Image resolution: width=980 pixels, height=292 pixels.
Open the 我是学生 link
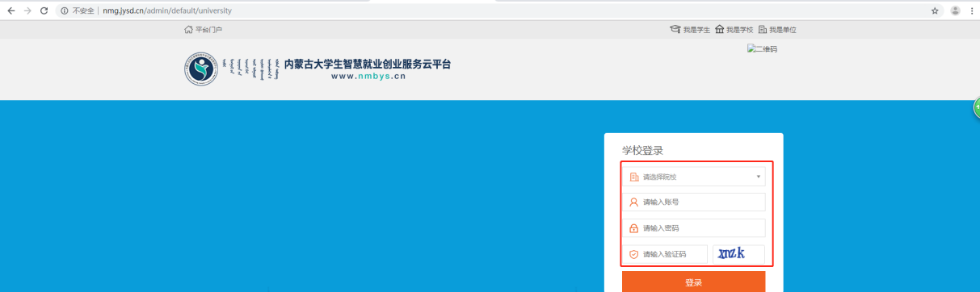[x=690, y=30]
